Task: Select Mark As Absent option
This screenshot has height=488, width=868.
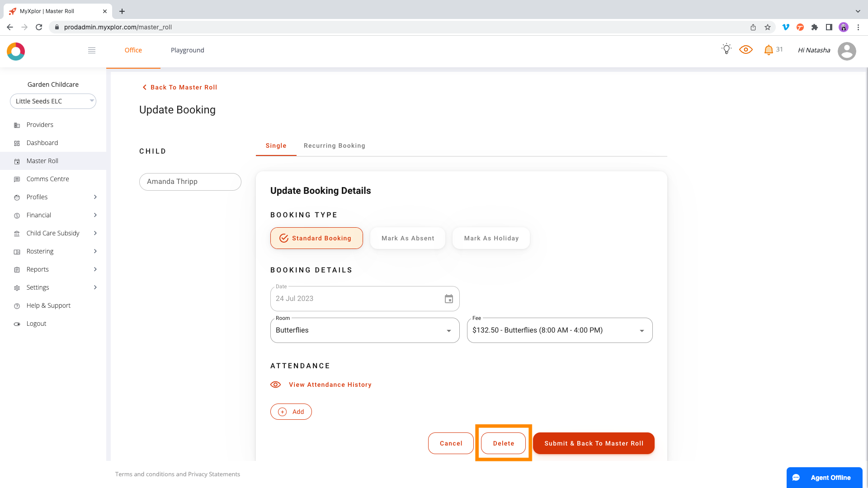Action: [407, 238]
